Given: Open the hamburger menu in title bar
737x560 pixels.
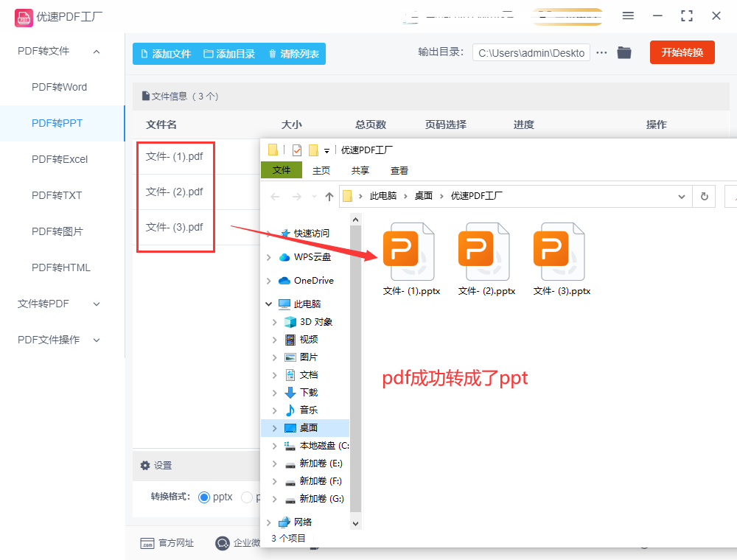Looking at the screenshot, I should click(x=628, y=16).
